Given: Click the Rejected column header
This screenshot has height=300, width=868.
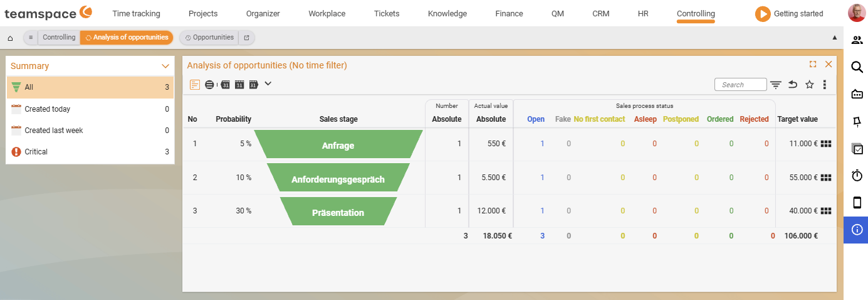Looking at the screenshot, I should pos(754,119).
